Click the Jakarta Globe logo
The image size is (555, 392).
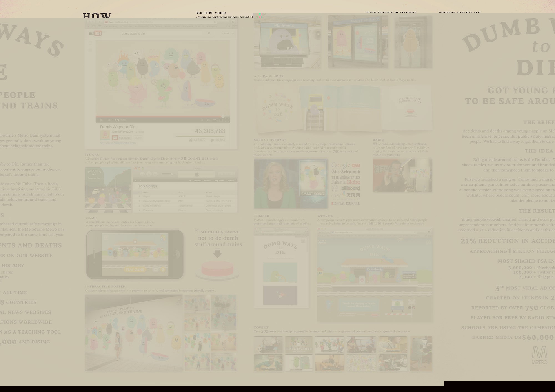point(345,182)
